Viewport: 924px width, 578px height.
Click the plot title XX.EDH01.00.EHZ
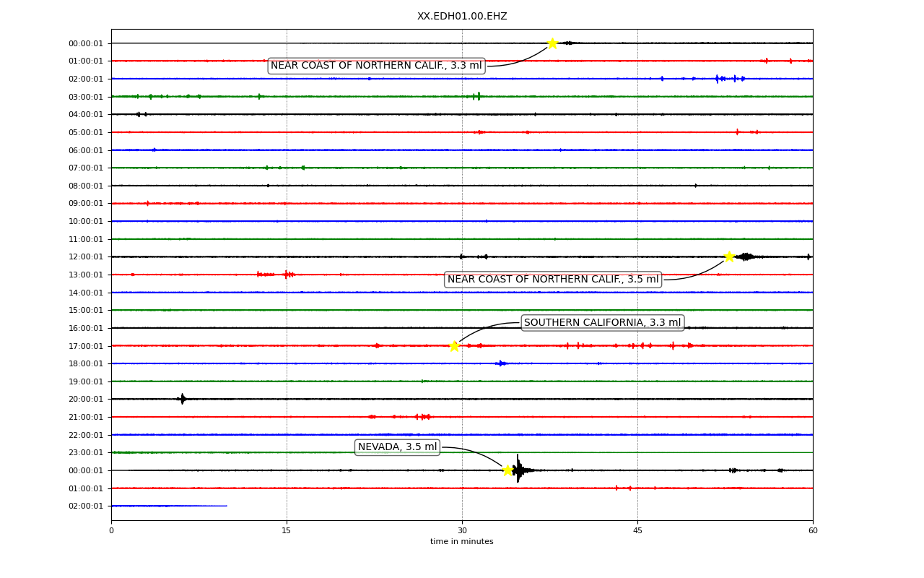click(x=462, y=16)
